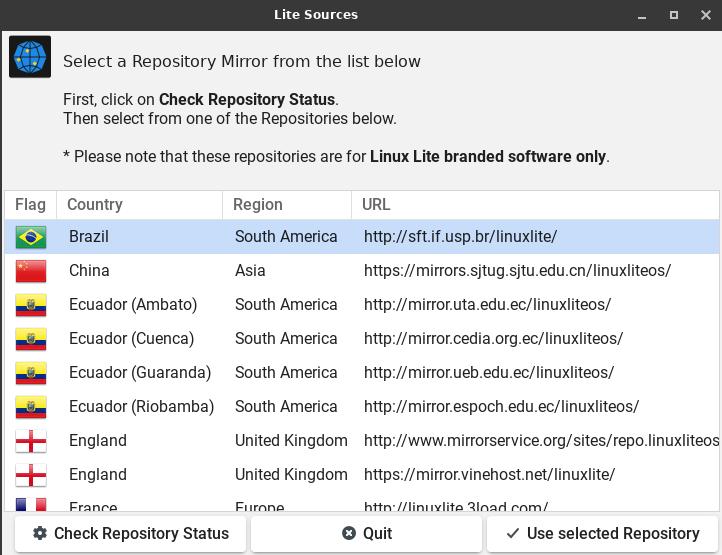This screenshot has width=722, height=555.
Task: Click the Ecuador (Riobamba) flag icon
Action: pyautogui.click(x=31, y=407)
